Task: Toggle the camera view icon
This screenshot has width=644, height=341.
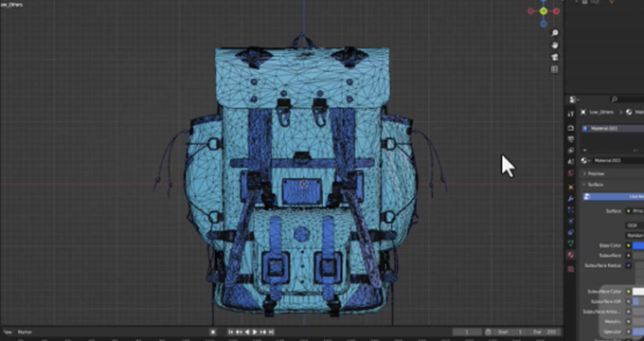Action: 554,57
